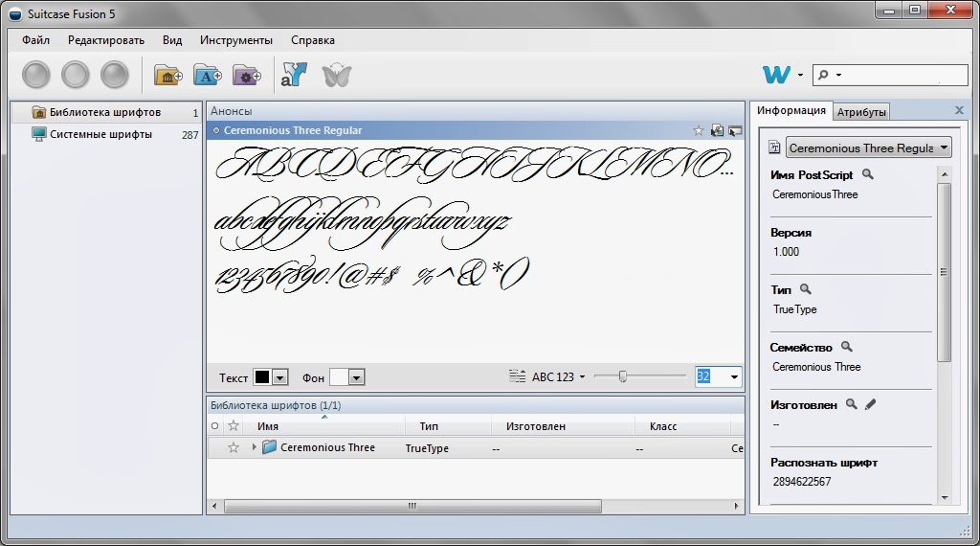Click the Ceremonious Three folder icon in the list
Viewport: 980px width, 546px height.
pyautogui.click(x=269, y=447)
